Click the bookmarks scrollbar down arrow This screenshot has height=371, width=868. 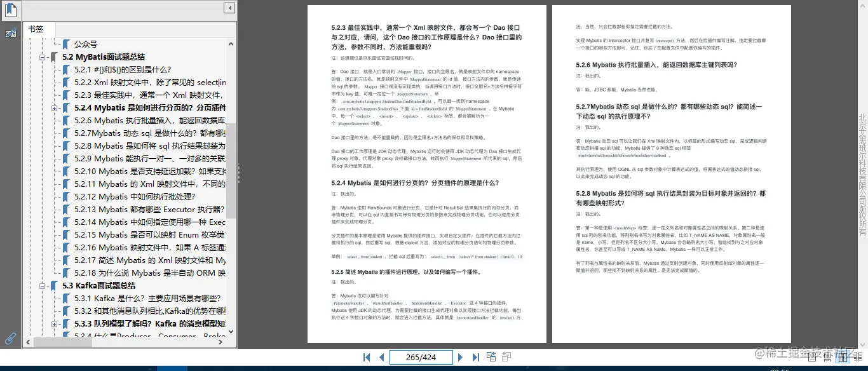pyautogui.click(x=231, y=332)
